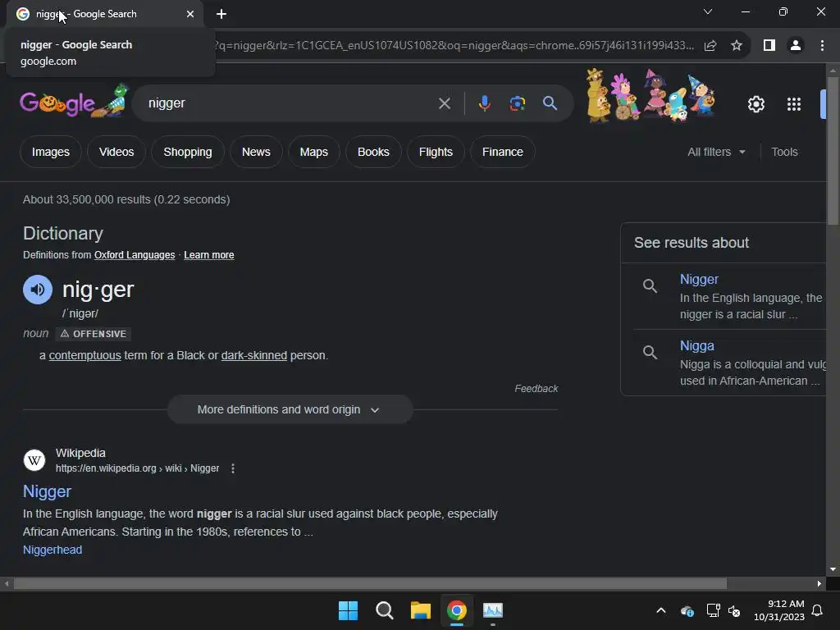Click the blue magnifier search button in search box
This screenshot has width=840, height=630.
tap(550, 103)
